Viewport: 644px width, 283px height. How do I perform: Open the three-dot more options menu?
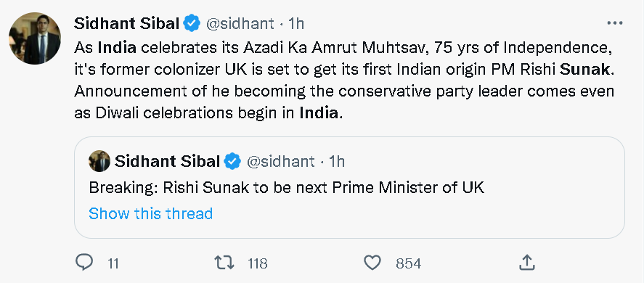coord(614,23)
